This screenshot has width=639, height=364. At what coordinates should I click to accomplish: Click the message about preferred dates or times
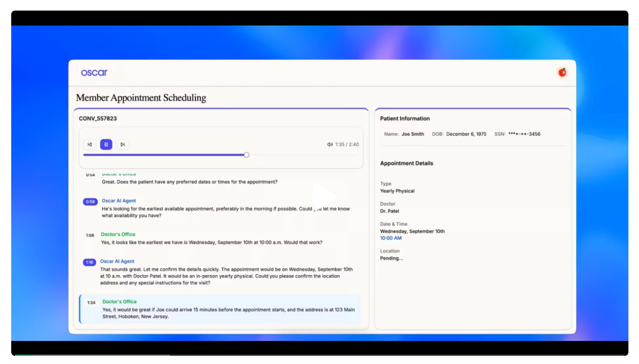point(189,182)
